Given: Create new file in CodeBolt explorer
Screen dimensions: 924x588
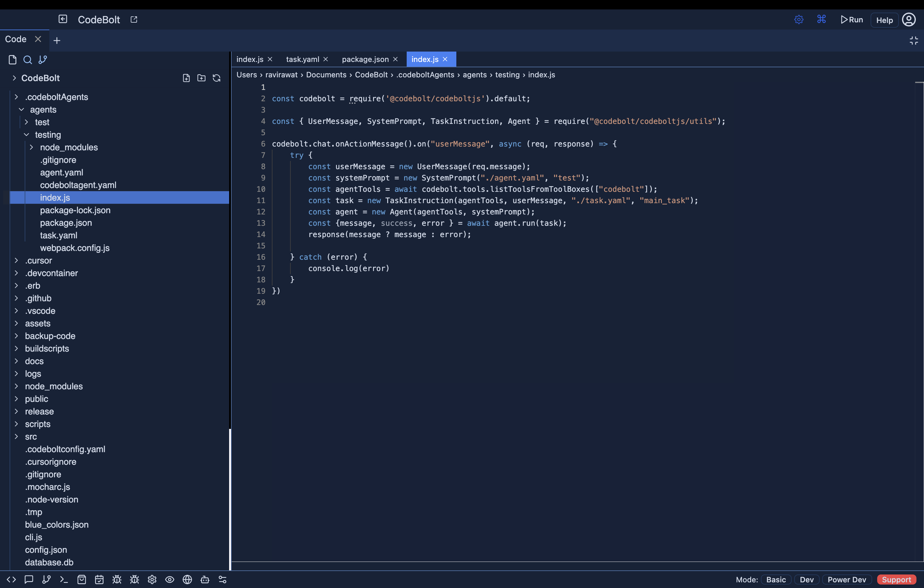Looking at the screenshot, I should click(186, 78).
